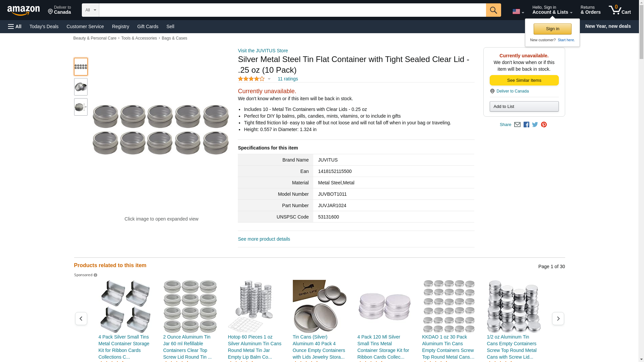Click the search magnifier button
644x362 pixels.
click(493, 10)
